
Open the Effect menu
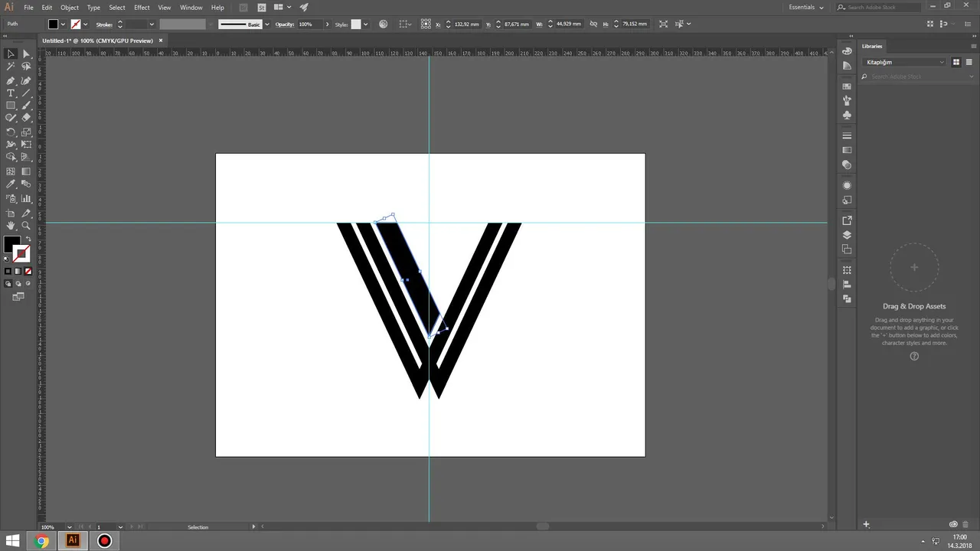[x=142, y=7]
